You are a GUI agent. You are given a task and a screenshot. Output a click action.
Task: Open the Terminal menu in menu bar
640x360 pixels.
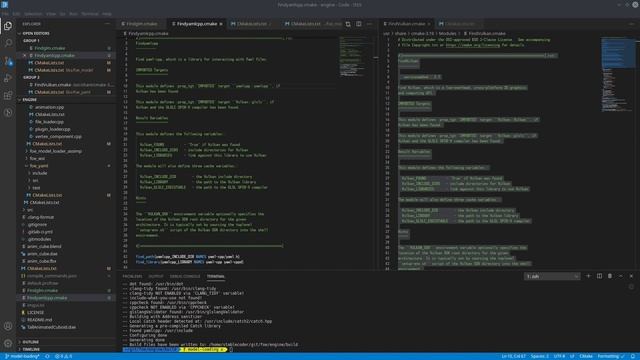90,13
